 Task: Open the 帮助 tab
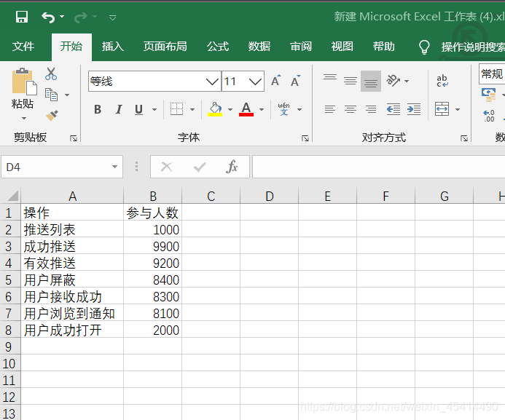(x=383, y=47)
